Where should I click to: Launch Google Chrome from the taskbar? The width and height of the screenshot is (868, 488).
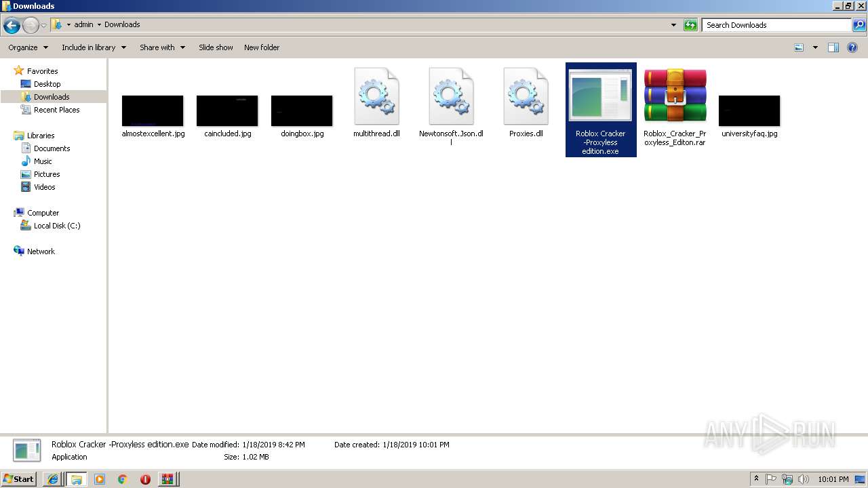point(123,479)
